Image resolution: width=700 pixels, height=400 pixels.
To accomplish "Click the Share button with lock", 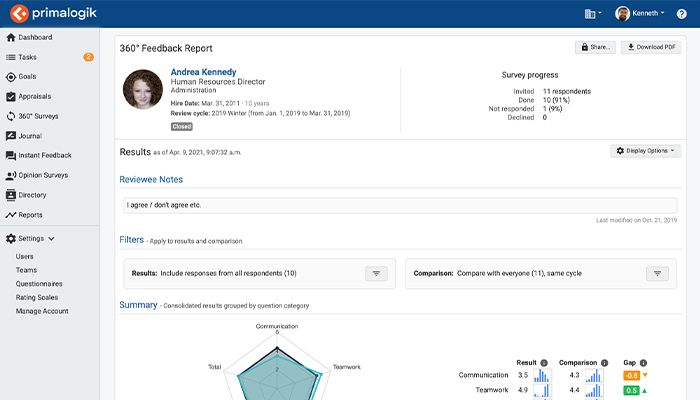I will point(595,47).
